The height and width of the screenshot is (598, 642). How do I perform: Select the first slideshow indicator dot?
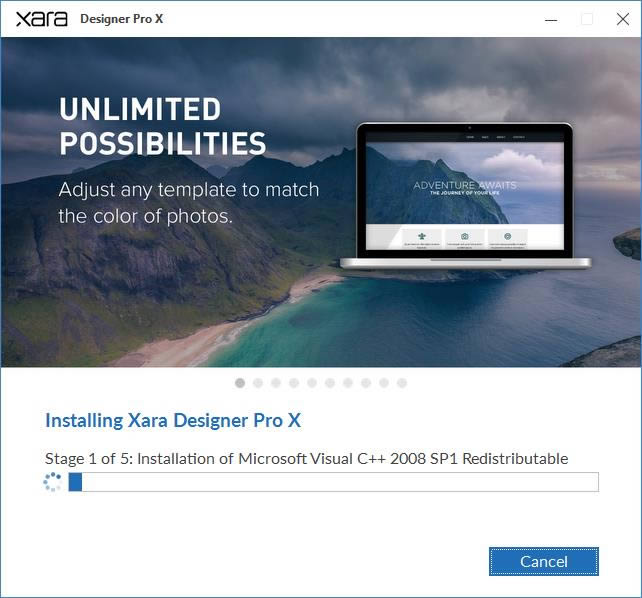click(240, 383)
